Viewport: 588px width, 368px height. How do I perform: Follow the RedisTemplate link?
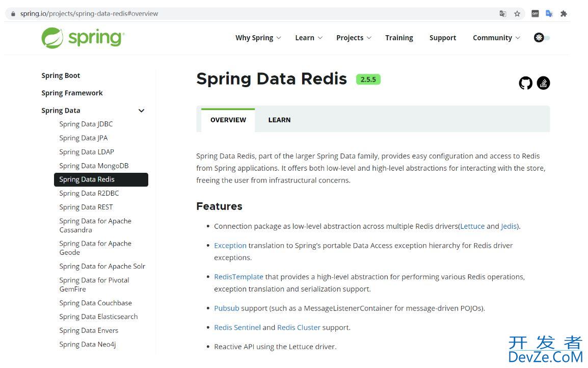[238, 277]
